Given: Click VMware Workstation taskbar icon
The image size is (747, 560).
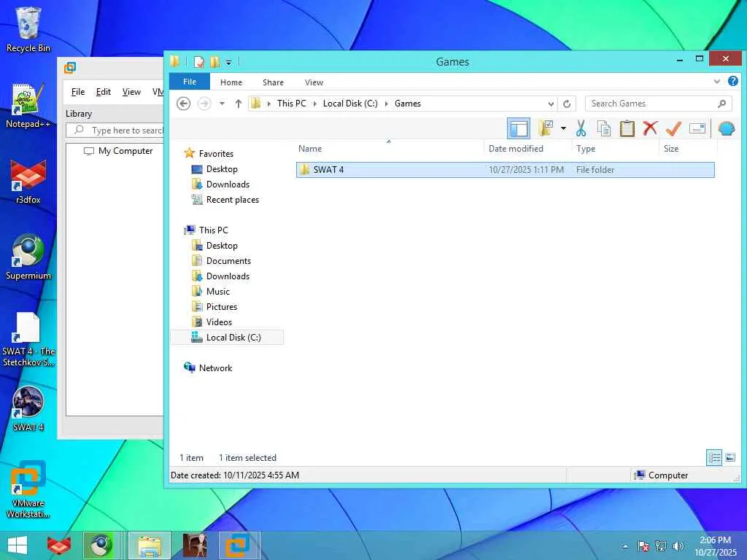Looking at the screenshot, I should pos(239,545).
